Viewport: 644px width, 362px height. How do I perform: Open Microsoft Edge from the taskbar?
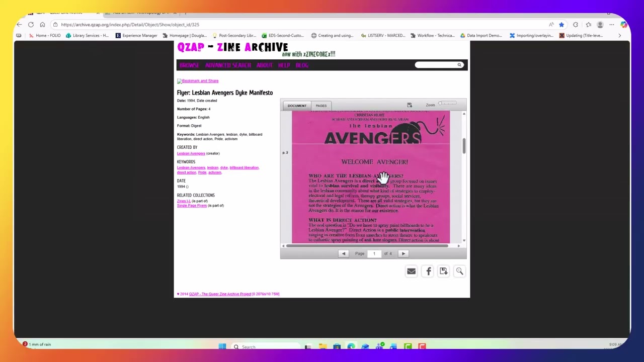351,346
